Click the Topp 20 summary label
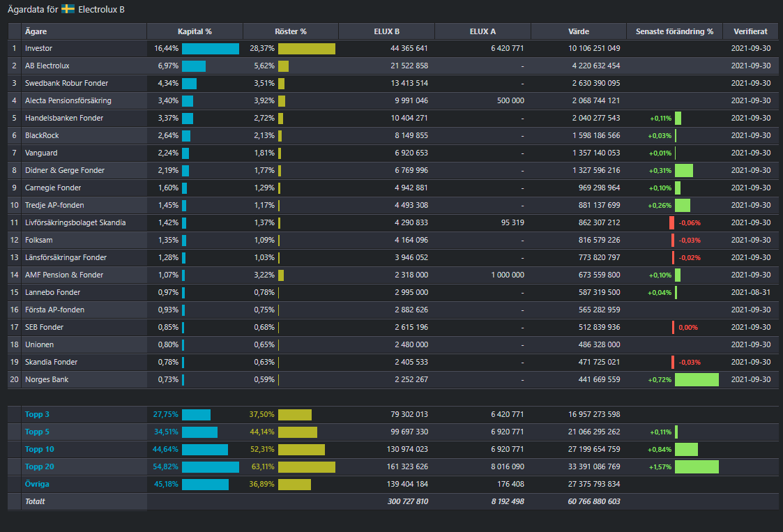 click(40, 467)
